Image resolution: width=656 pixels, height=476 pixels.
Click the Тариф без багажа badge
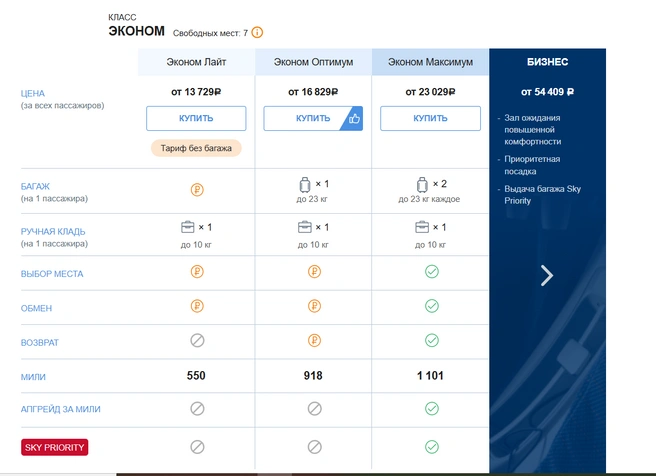pyautogui.click(x=196, y=148)
